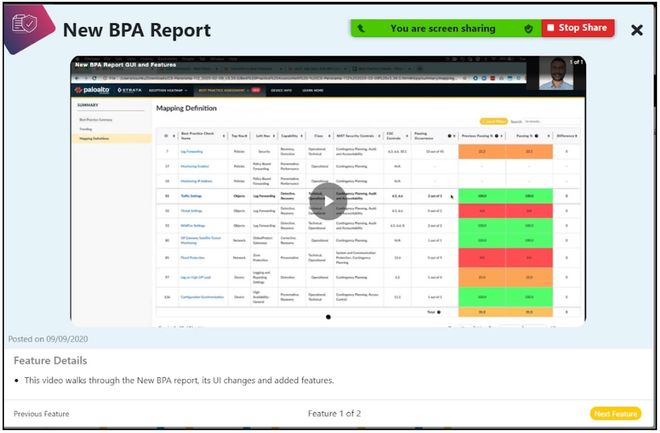Click the yellow Clear Filter button
The image size is (660, 433).
pyautogui.click(x=494, y=121)
